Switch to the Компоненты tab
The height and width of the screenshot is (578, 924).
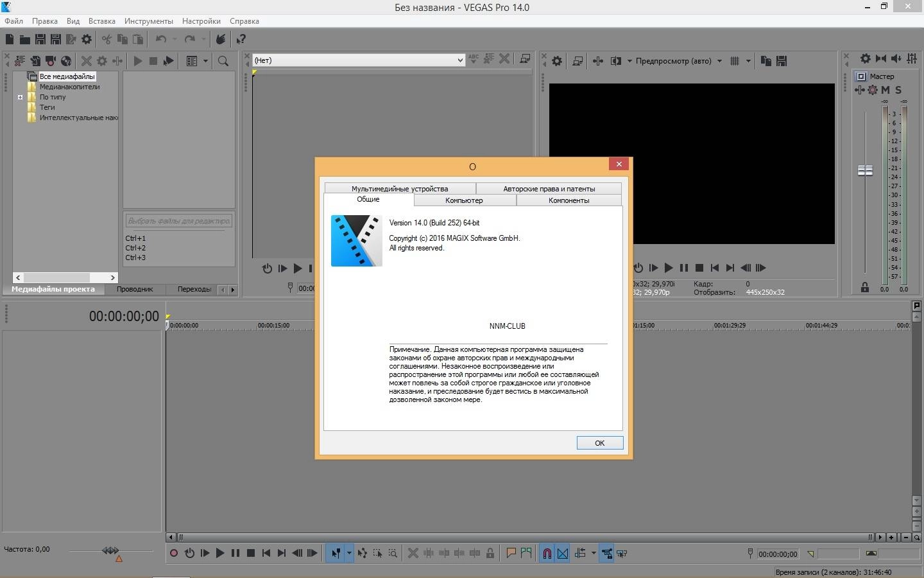pos(569,200)
